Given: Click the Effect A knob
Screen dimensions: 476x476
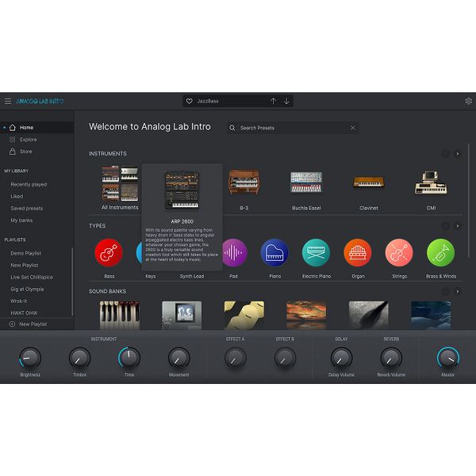Looking at the screenshot, I should (236, 358).
